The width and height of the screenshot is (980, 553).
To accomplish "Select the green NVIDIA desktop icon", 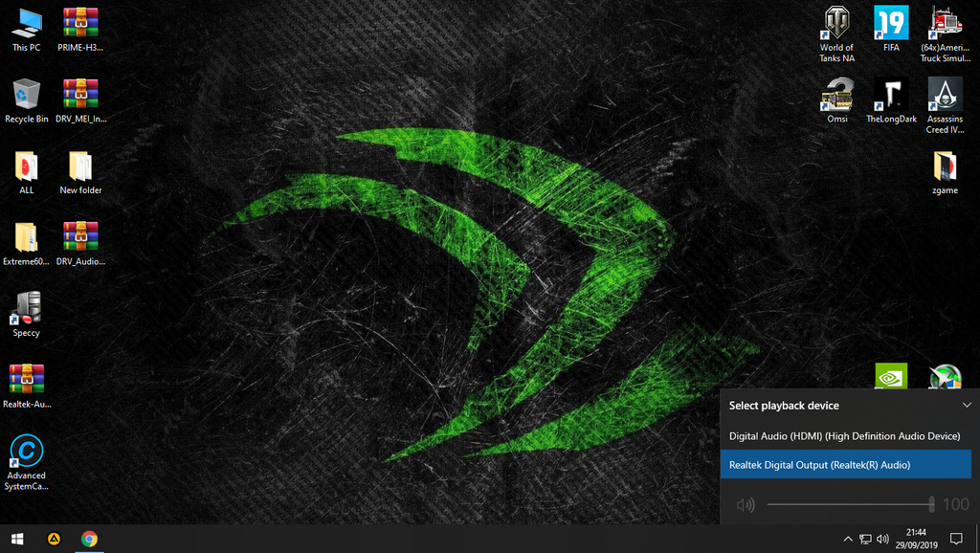I will pyautogui.click(x=891, y=376).
